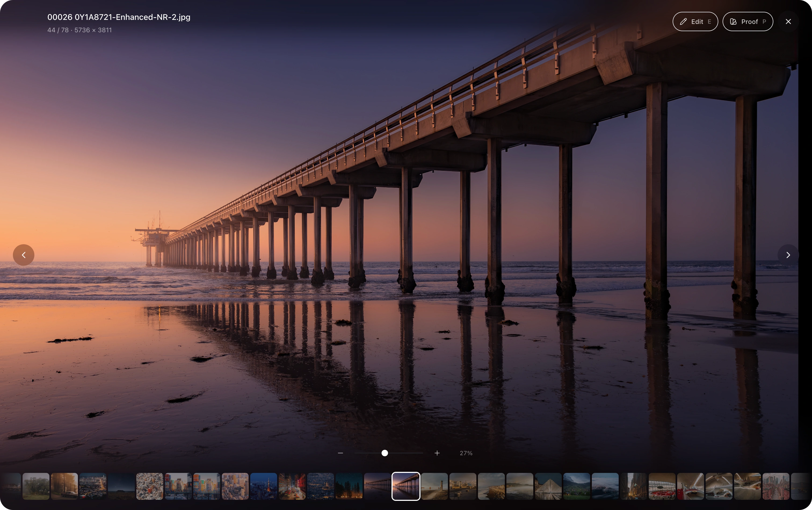
Task: Open the night city lights avenue thumbnail
Action: point(93,486)
